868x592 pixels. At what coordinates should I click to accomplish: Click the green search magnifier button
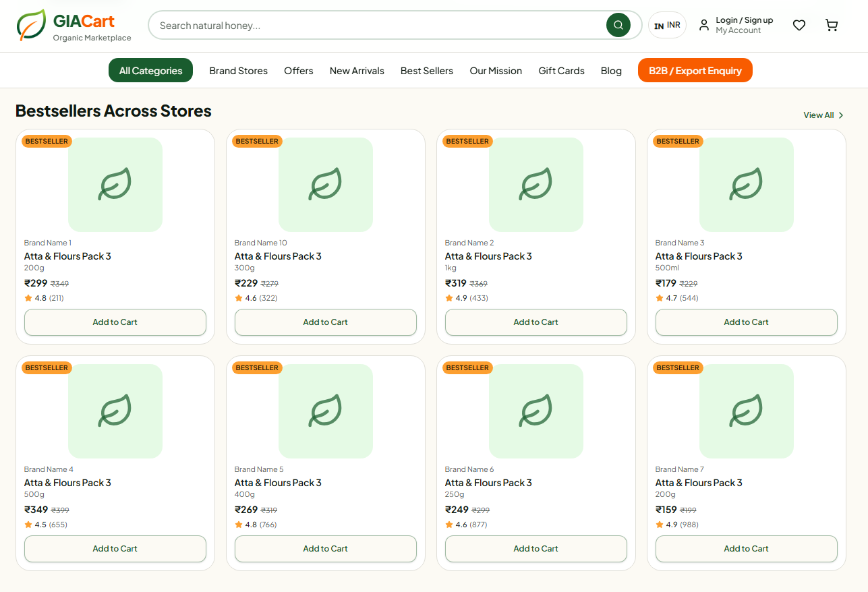point(618,25)
